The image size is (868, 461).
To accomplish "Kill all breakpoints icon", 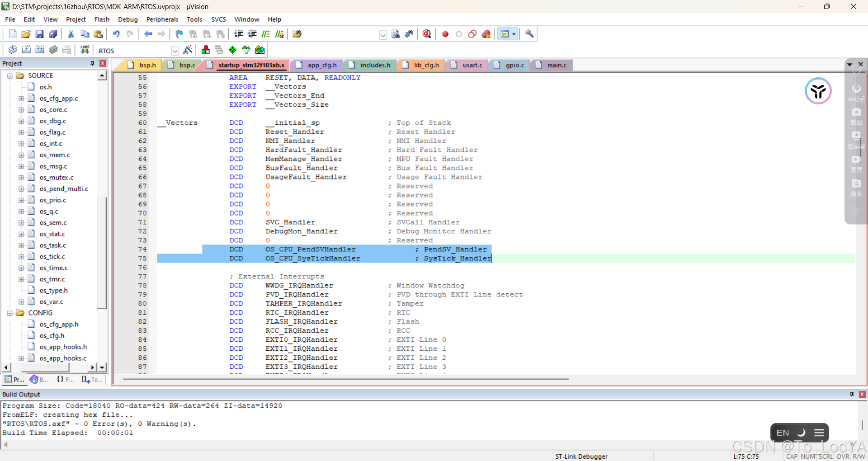I will pyautogui.click(x=486, y=34).
